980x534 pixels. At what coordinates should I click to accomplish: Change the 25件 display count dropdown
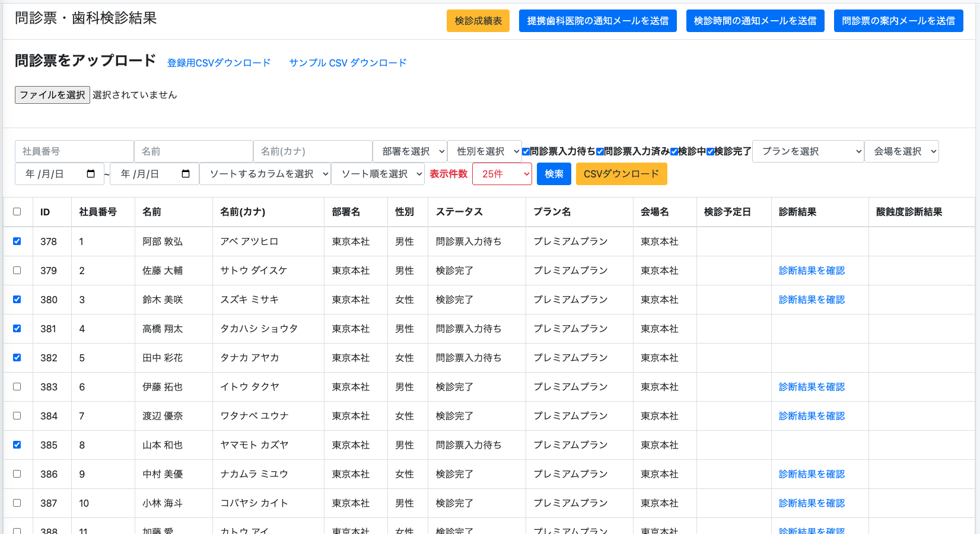tap(502, 174)
